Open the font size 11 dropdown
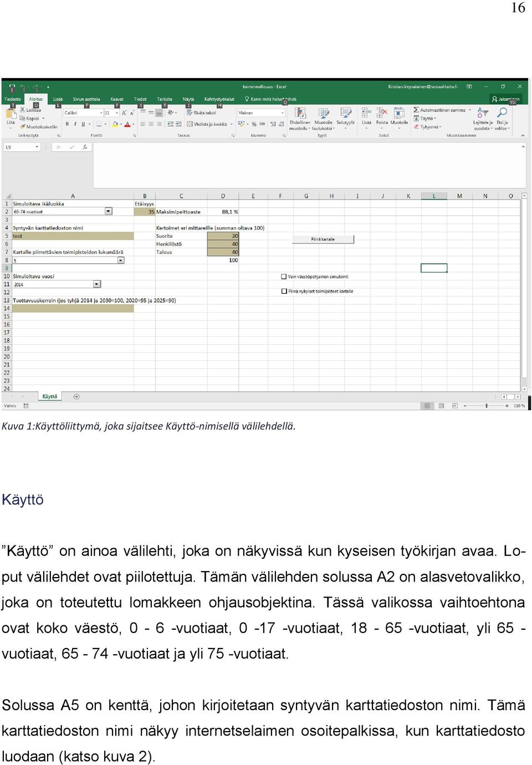This screenshot has height=765, width=532. (117, 113)
